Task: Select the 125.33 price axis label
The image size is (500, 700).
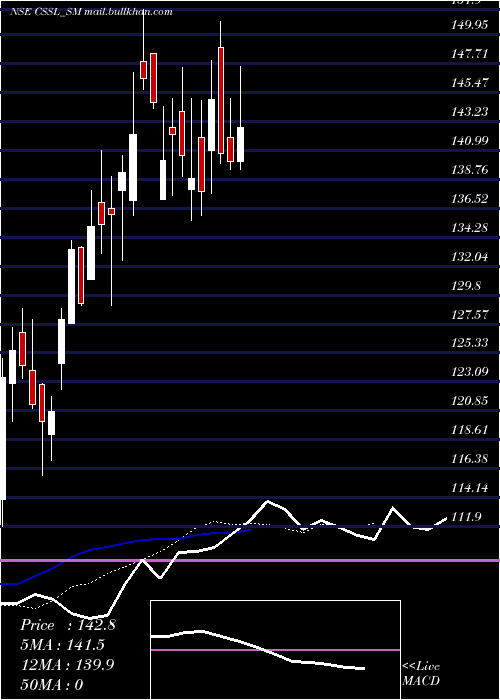Action: tap(470, 343)
